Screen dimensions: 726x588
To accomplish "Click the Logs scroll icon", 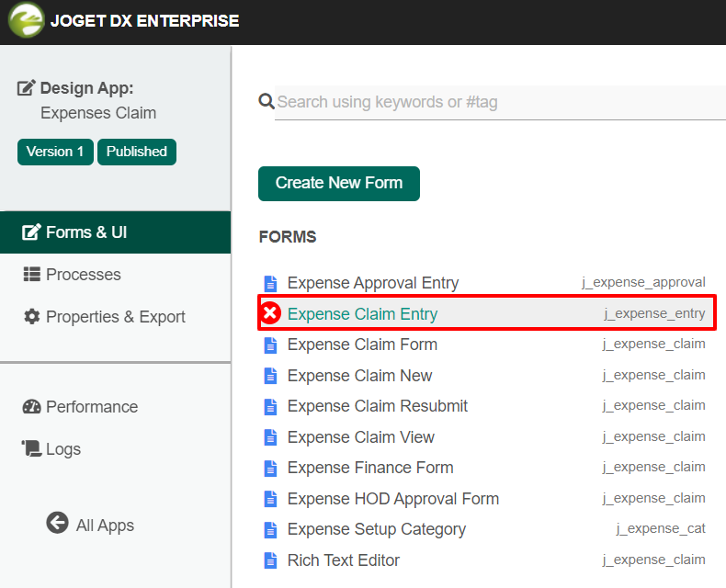I will 32,449.
